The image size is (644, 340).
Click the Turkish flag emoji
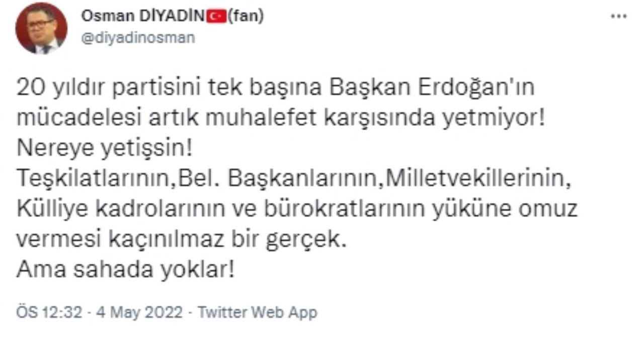pos(217,17)
